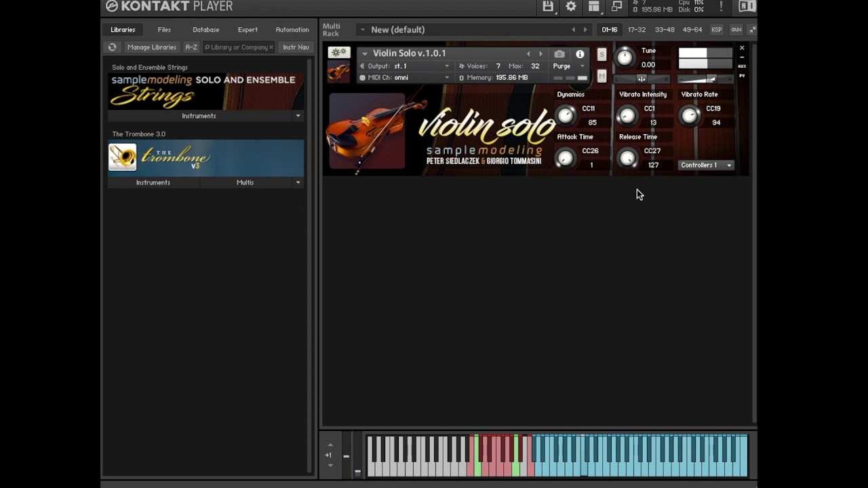Toggle aux sends panel in rack header
The width and height of the screenshot is (868, 488).
coord(736,30)
